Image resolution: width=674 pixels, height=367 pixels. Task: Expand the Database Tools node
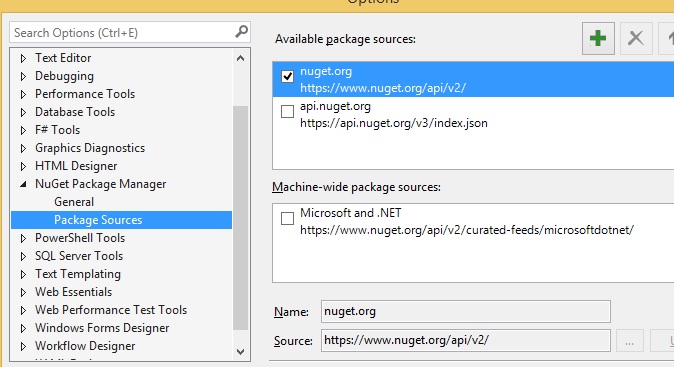(23, 112)
